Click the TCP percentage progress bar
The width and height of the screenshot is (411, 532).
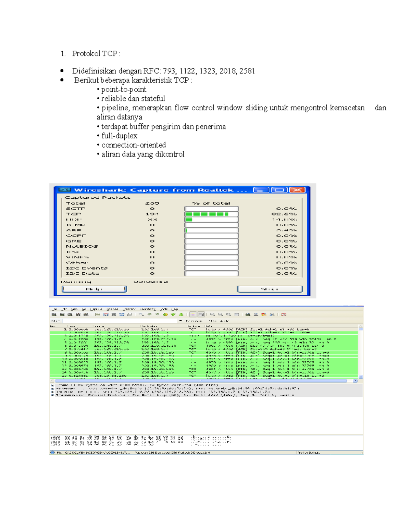point(211,213)
